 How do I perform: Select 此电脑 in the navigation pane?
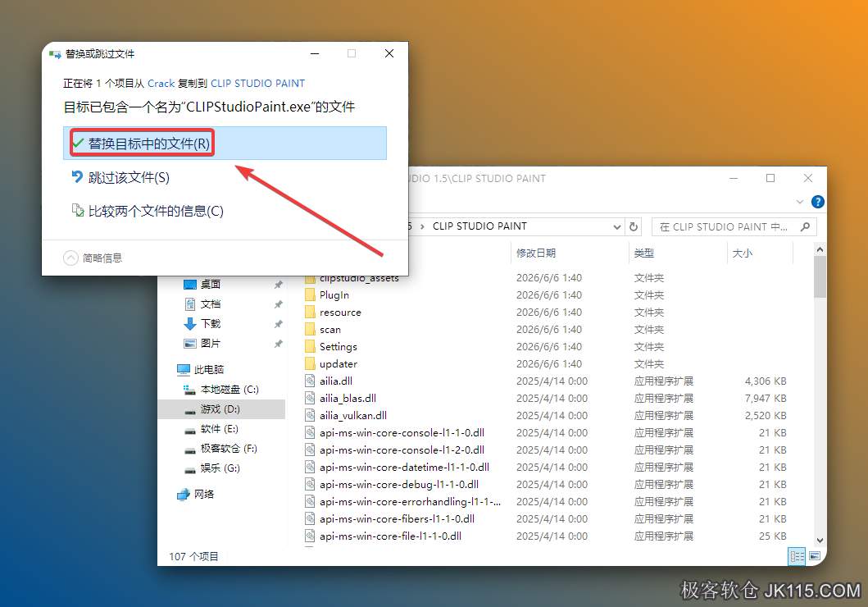click(x=209, y=369)
